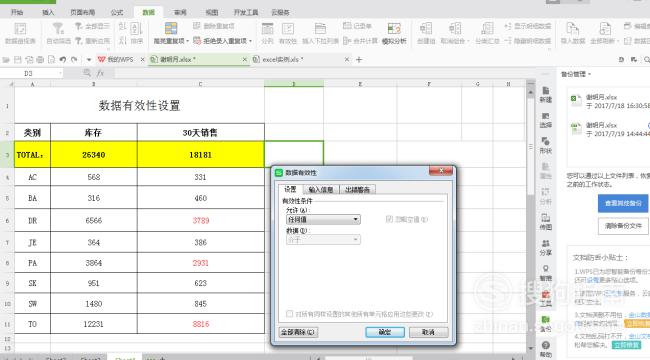650x360 pixels.
Task: Switch to the 开始 ribbon tab
Action: pos(17,12)
